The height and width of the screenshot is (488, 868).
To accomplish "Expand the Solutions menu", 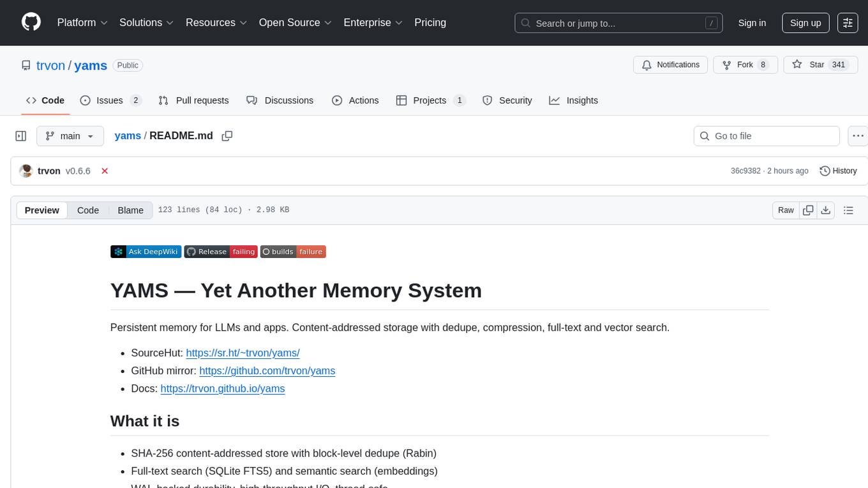I will 147,22.
